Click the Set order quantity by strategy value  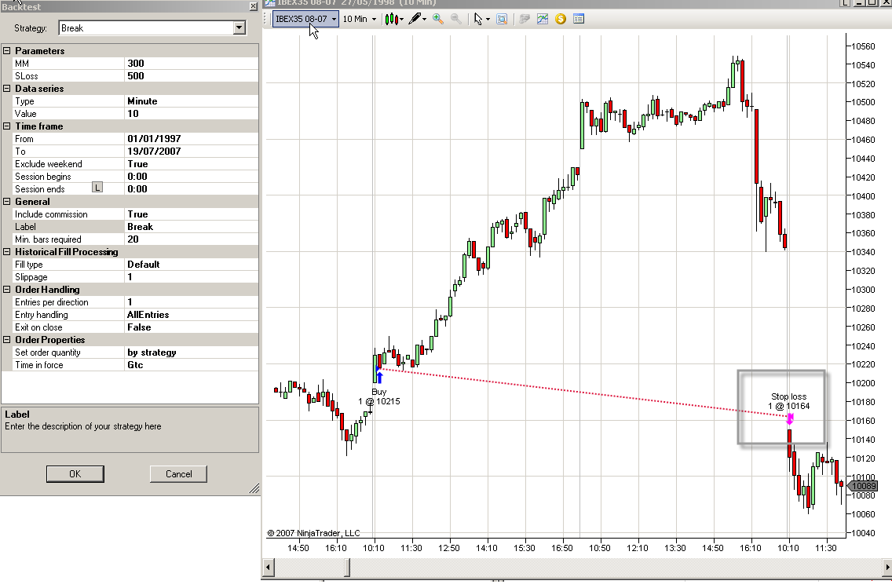[191, 352]
